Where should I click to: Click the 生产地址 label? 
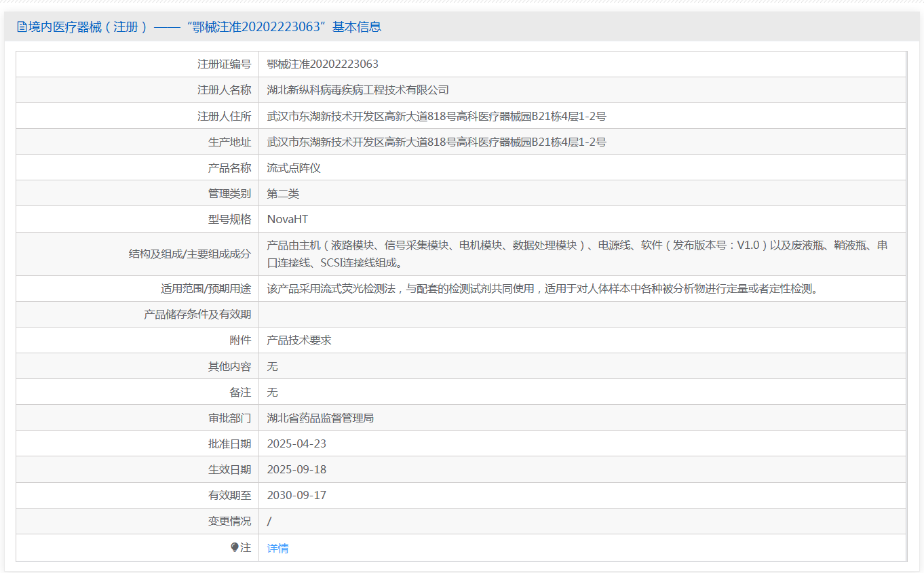click(x=230, y=142)
